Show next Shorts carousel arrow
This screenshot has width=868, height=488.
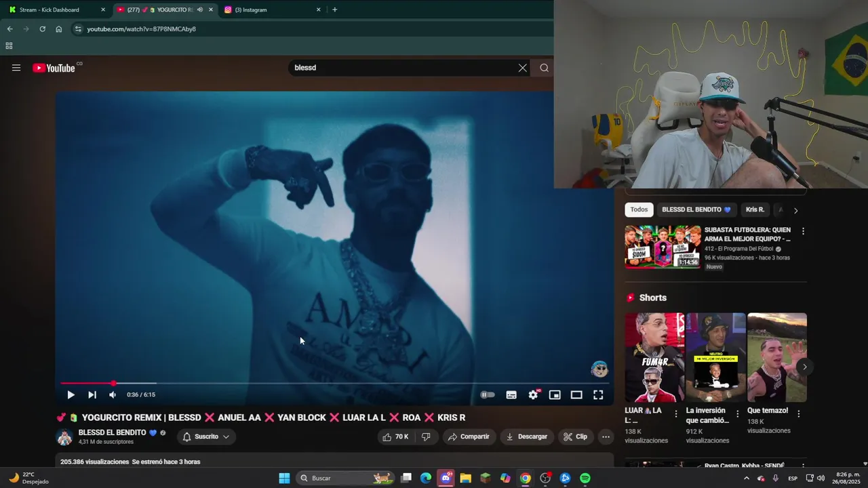(x=805, y=367)
